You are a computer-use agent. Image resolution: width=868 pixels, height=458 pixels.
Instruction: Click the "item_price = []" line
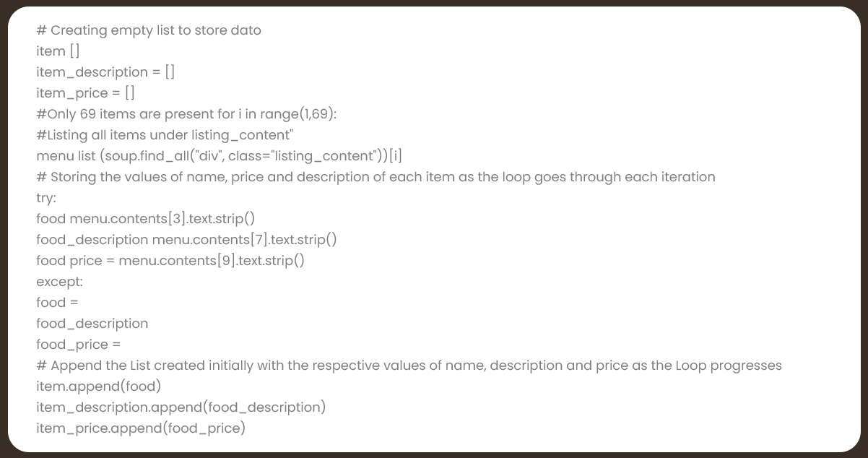coord(85,93)
